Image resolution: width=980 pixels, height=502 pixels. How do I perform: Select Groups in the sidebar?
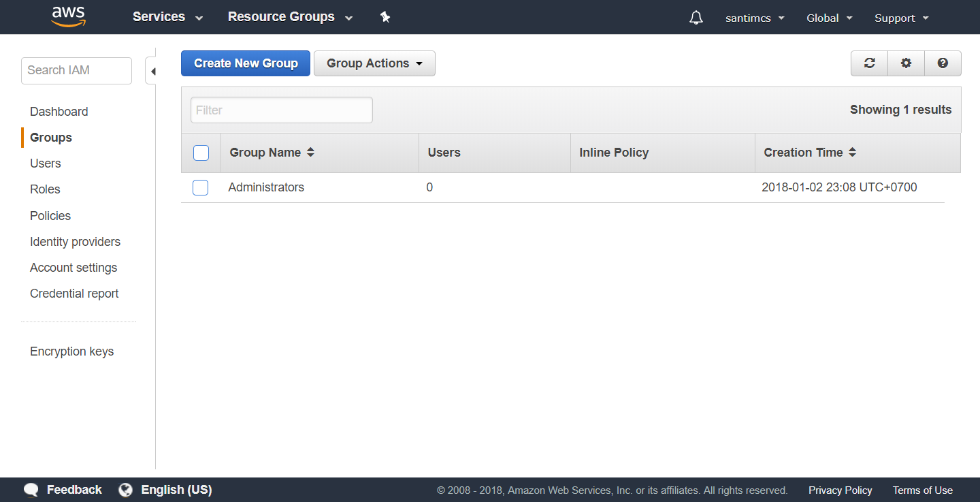pyautogui.click(x=51, y=138)
